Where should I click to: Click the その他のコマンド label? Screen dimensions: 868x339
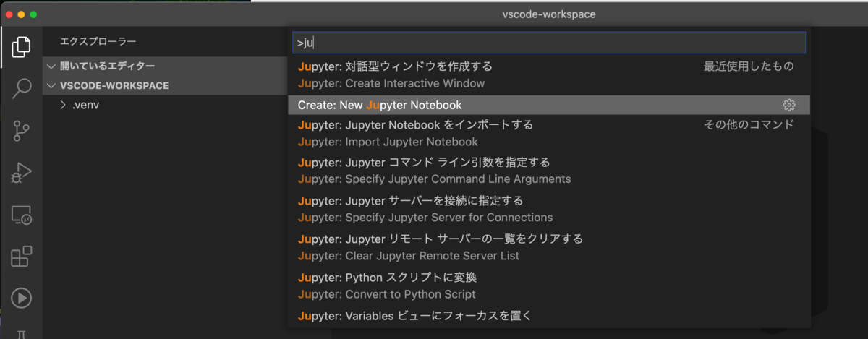749,124
